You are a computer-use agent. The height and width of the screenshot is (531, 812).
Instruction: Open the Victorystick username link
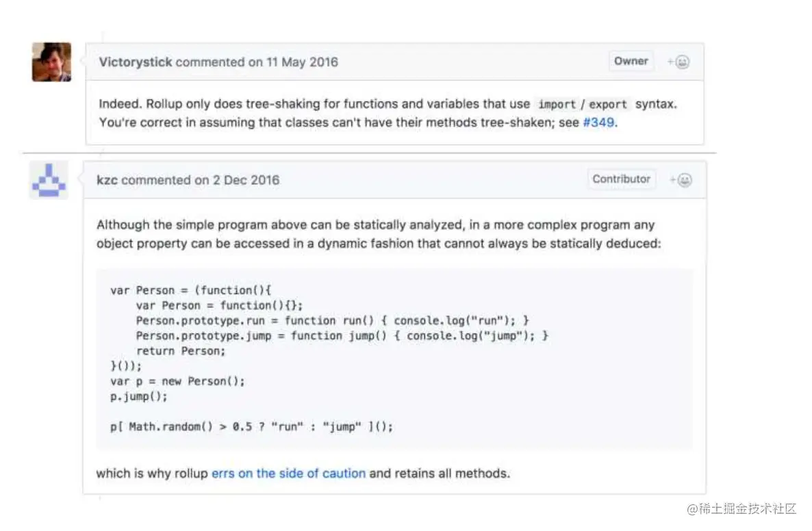coord(136,62)
